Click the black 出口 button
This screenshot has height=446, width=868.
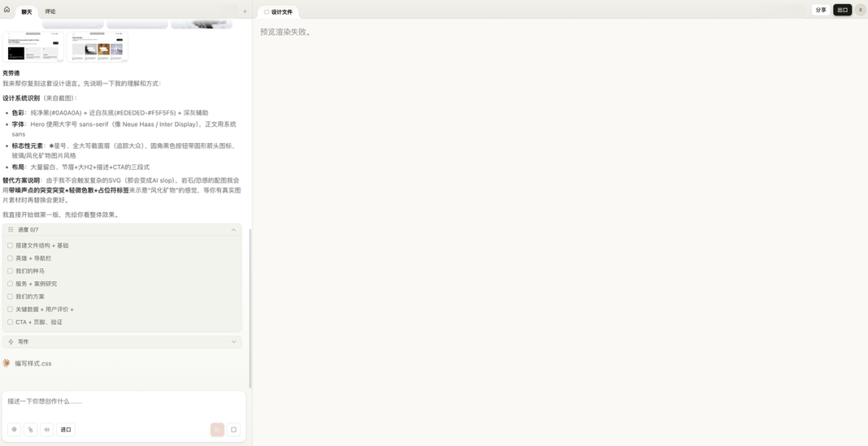point(842,10)
